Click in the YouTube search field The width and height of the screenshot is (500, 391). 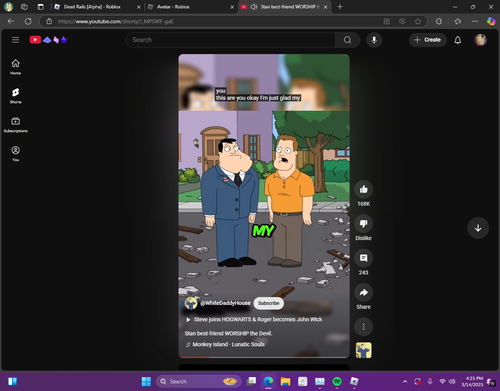point(231,40)
